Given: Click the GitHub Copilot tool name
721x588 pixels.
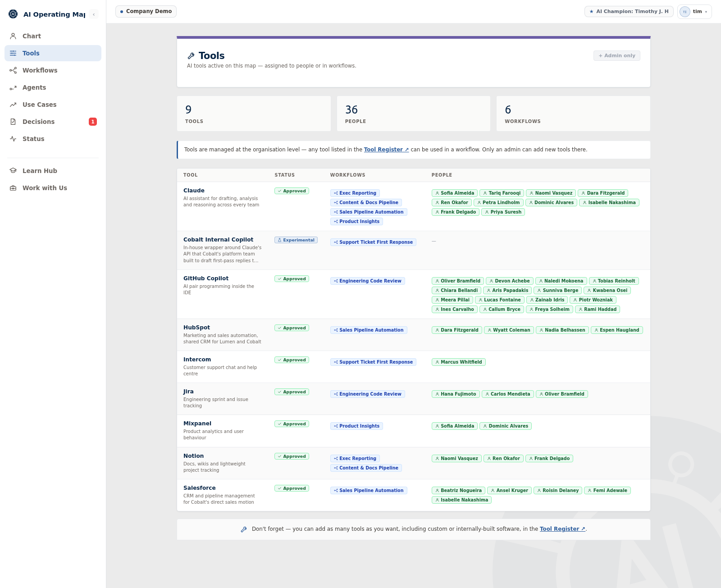Looking at the screenshot, I should pyautogui.click(x=206, y=278).
